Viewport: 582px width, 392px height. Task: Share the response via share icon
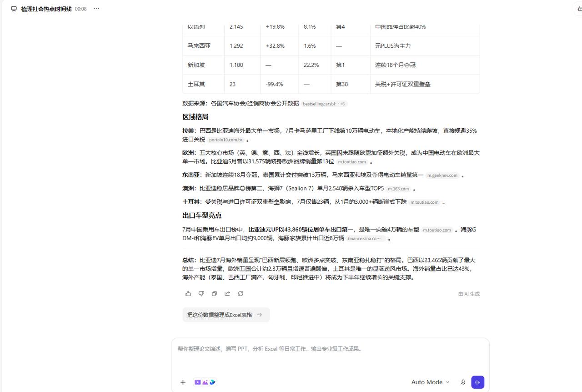coord(227,294)
